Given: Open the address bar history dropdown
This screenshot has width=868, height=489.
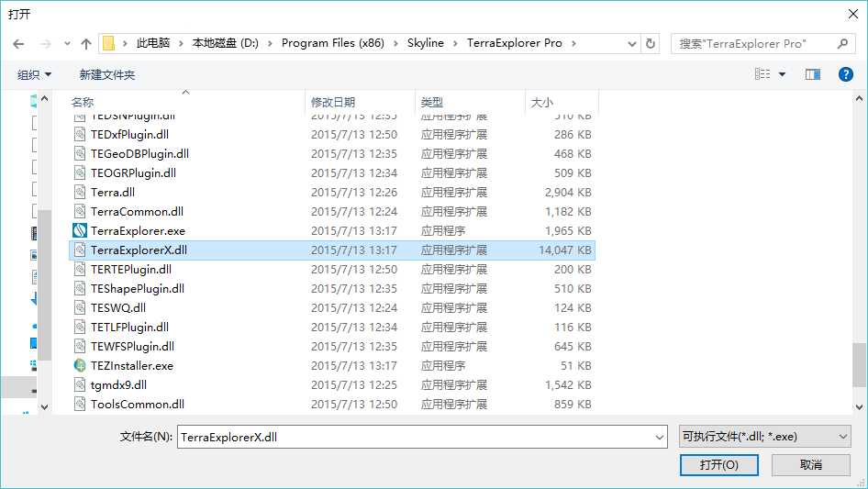Looking at the screenshot, I should pos(631,44).
